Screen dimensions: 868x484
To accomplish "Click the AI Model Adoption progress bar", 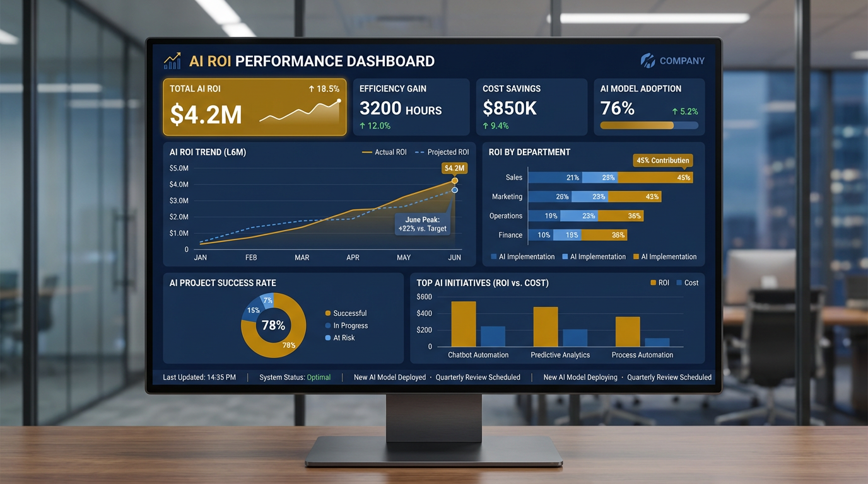I will [x=649, y=125].
